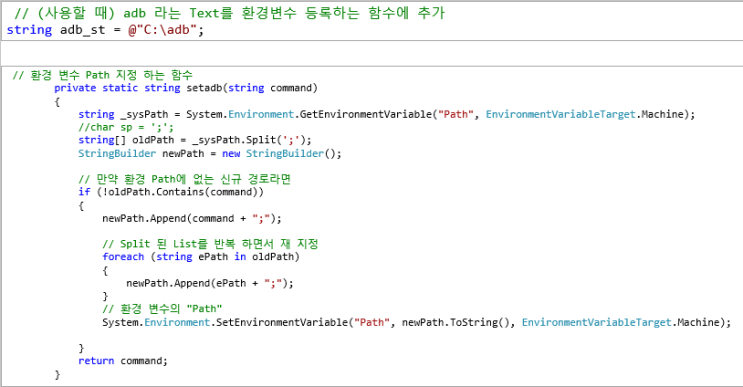Image resolution: width=743 pixels, height=387 pixels.
Task: Click the commented line '//char sp = ';';'
Action: pyautogui.click(x=126, y=127)
